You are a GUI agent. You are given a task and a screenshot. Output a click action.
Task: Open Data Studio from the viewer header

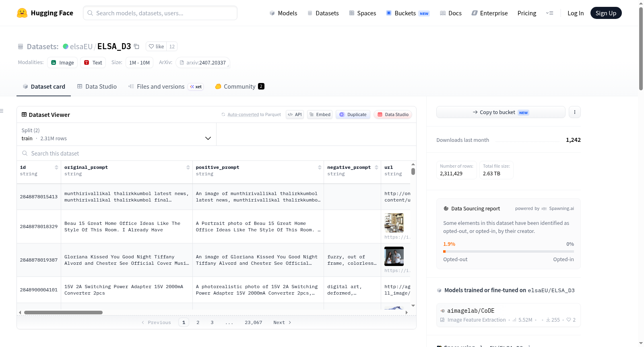coord(393,114)
